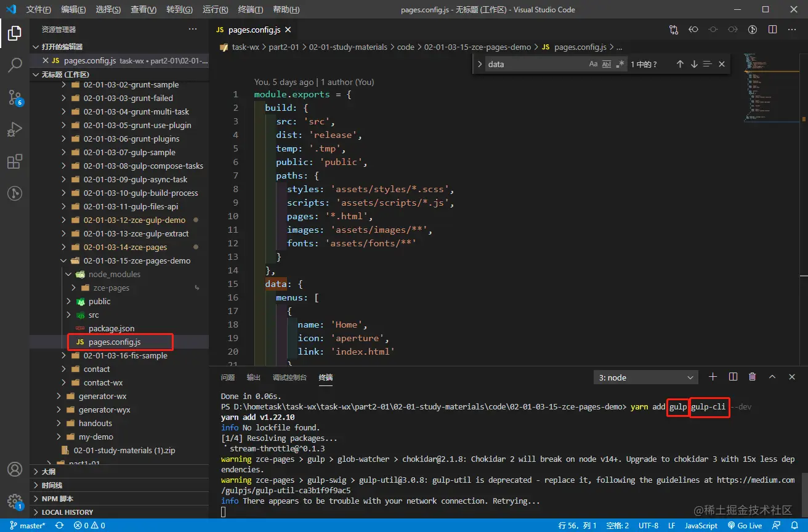Expand the 02-01-03-16-fis-sample folder
This screenshot has width=808, height=532.
pos(125,355)
